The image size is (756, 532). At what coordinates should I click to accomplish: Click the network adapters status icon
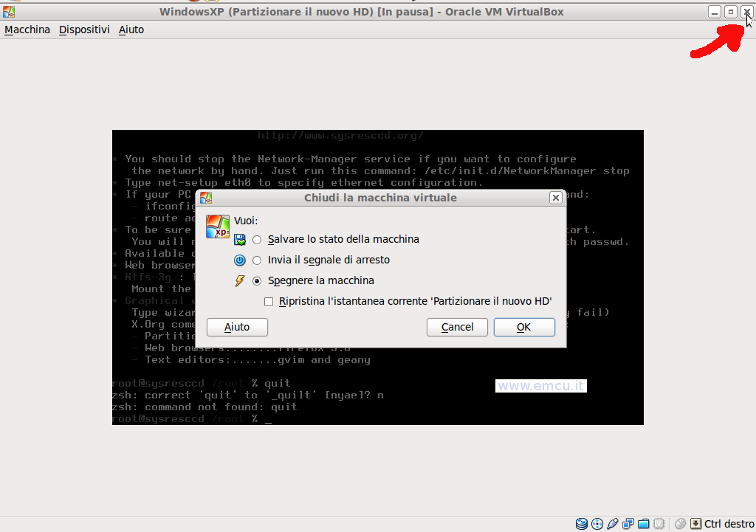point(628,524)
